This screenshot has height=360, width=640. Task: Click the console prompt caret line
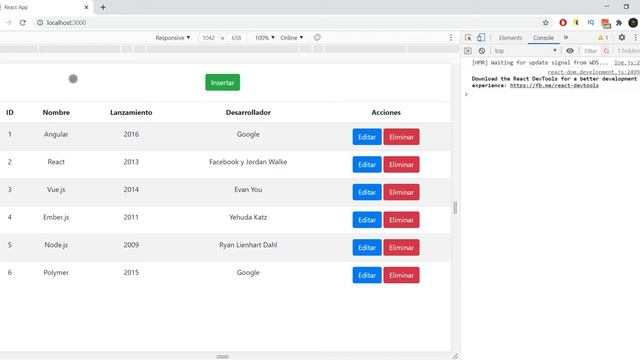coord(550,94)
